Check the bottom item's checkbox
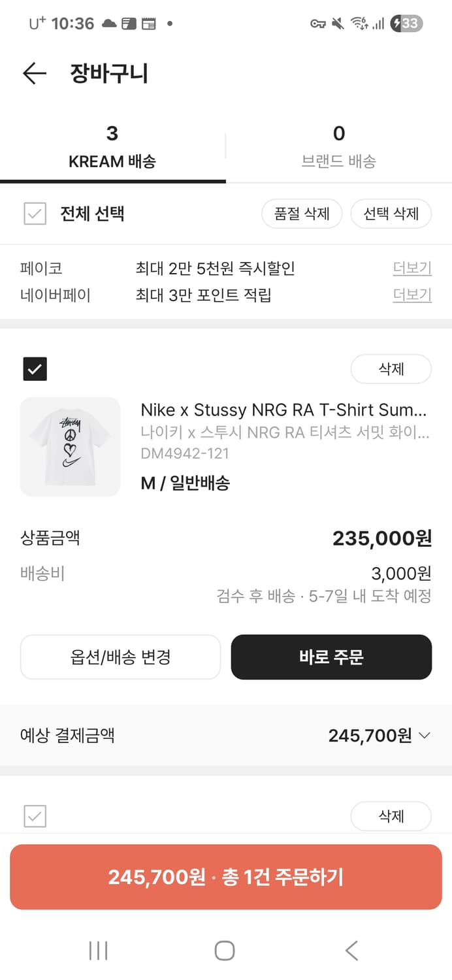This screenshot has width=452, height=980. pyautogui.click(x=35, y=816)
